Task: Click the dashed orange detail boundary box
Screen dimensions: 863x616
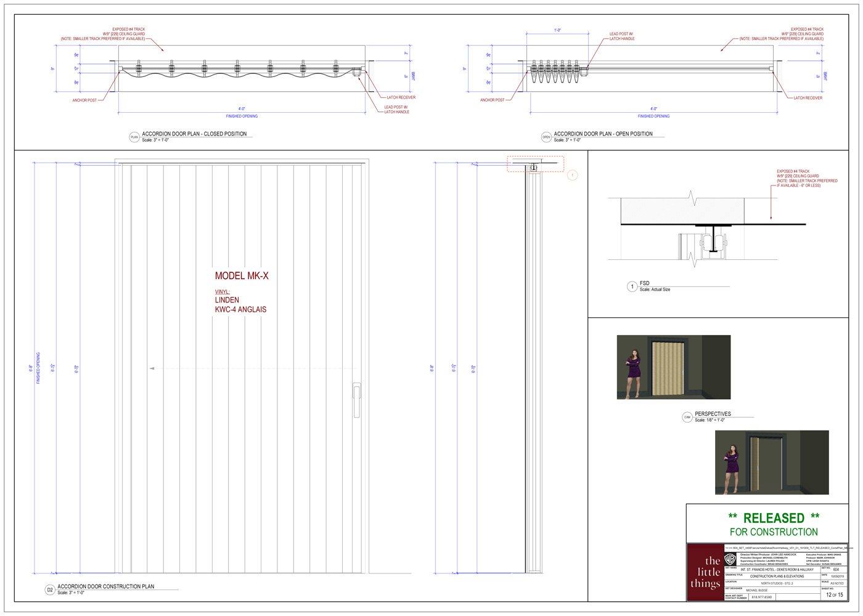Action: tap(535, 164)
